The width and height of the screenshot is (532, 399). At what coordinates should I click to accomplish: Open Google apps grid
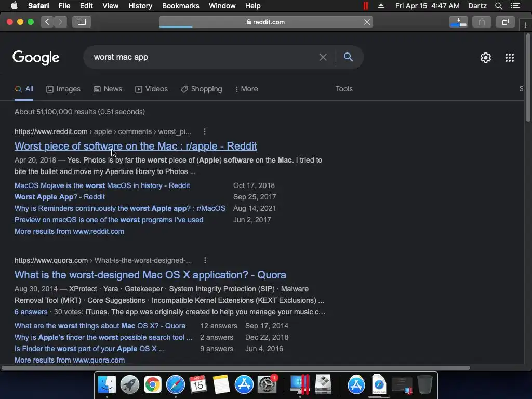click(x=510, y=58)
